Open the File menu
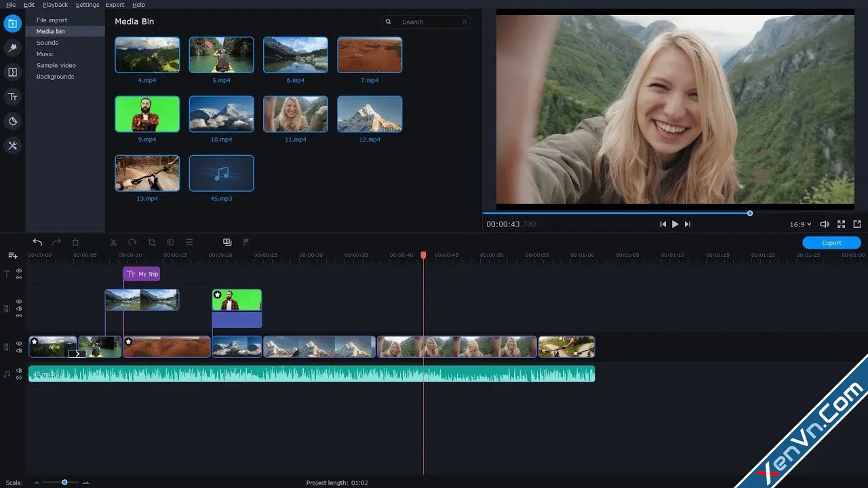 coord(11,5)
